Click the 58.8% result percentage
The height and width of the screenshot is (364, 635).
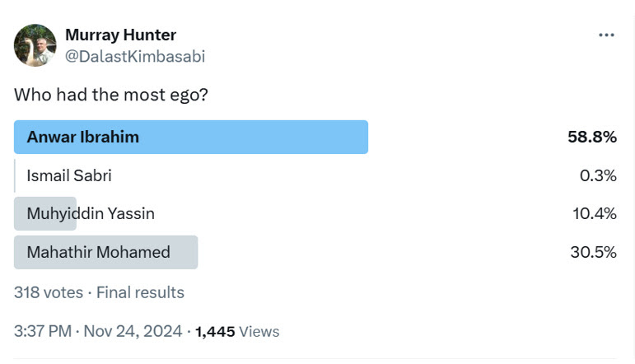pyautogui.click(x=591, y=137)
